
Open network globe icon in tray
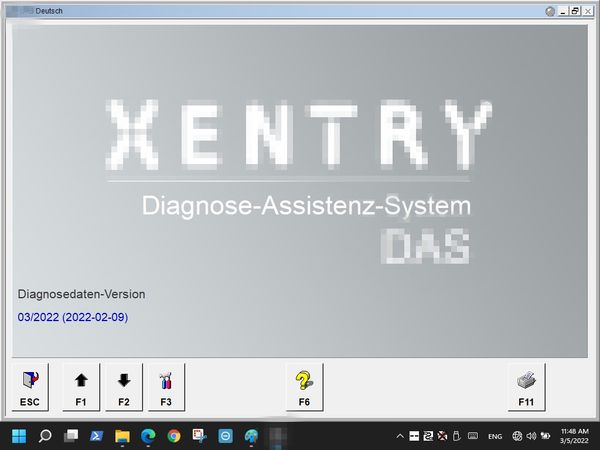coord(517,436)
